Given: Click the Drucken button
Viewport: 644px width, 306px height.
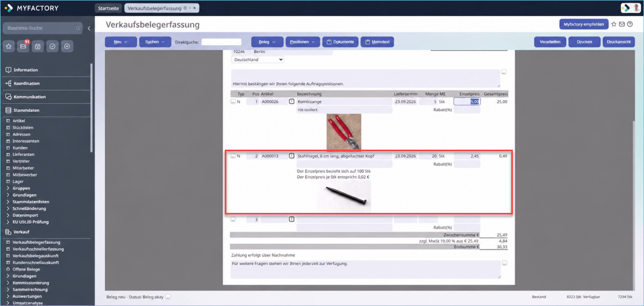Looking at the screenshot, I should pos(584,42).
